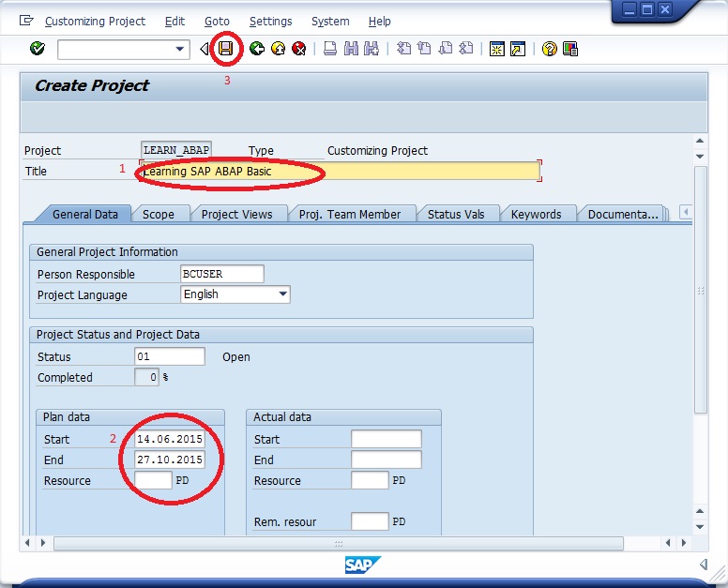728x588 pixels.
Task: Click the Plan data End date field
Action: (x=170, y=460)
